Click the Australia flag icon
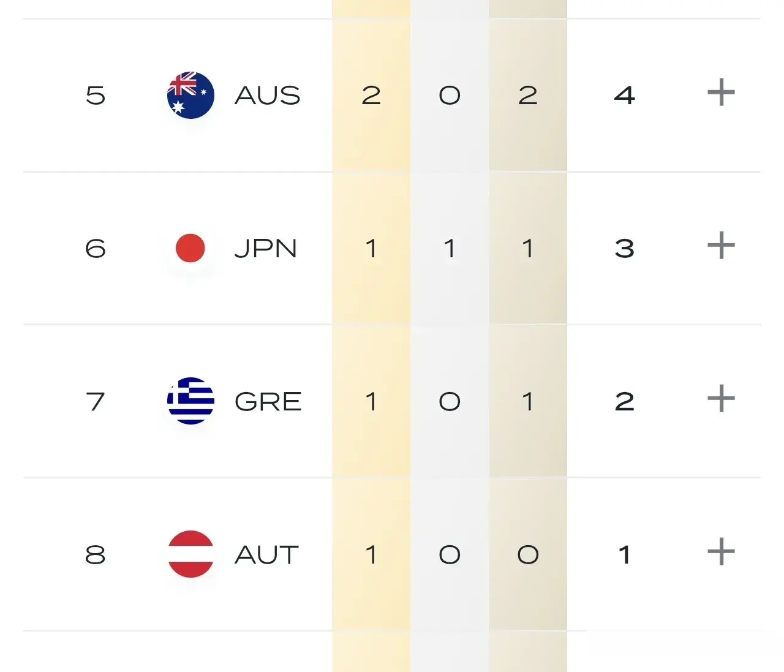 pos(190,95)
